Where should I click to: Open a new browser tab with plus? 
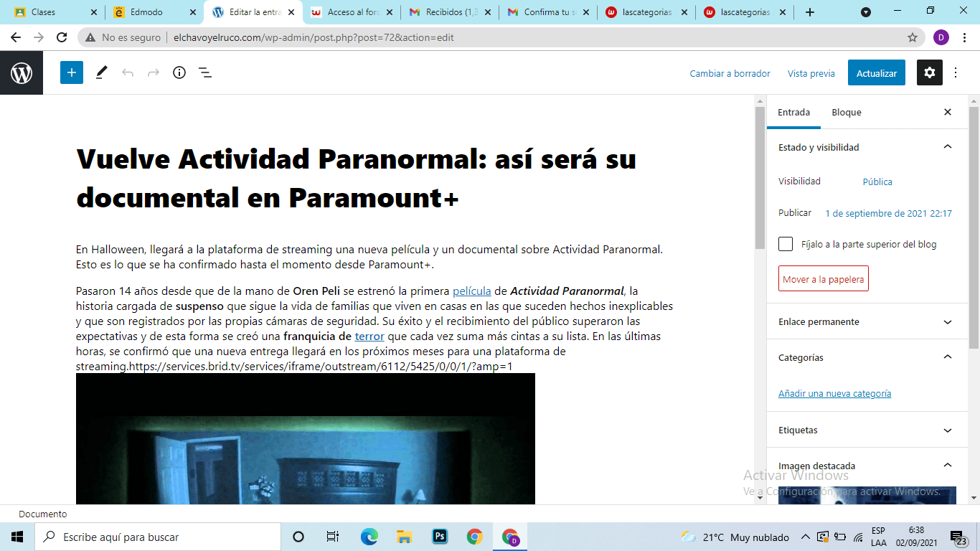[x=810, y=12]
